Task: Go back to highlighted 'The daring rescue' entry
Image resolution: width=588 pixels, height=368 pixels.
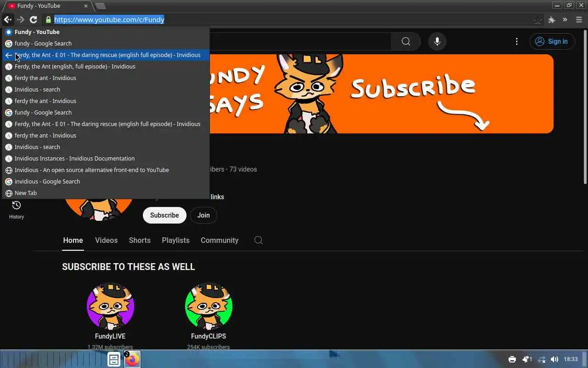Action: click(106, 55)
